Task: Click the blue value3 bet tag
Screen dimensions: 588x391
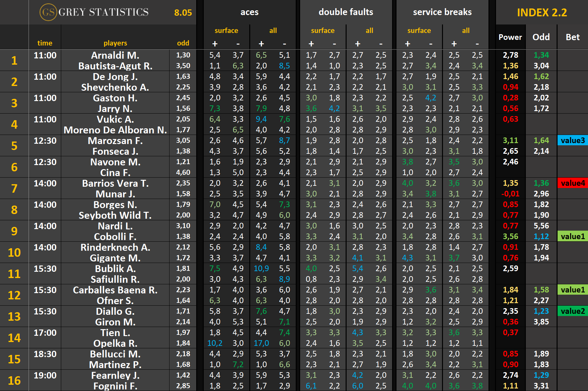Action: click(573, 140)
